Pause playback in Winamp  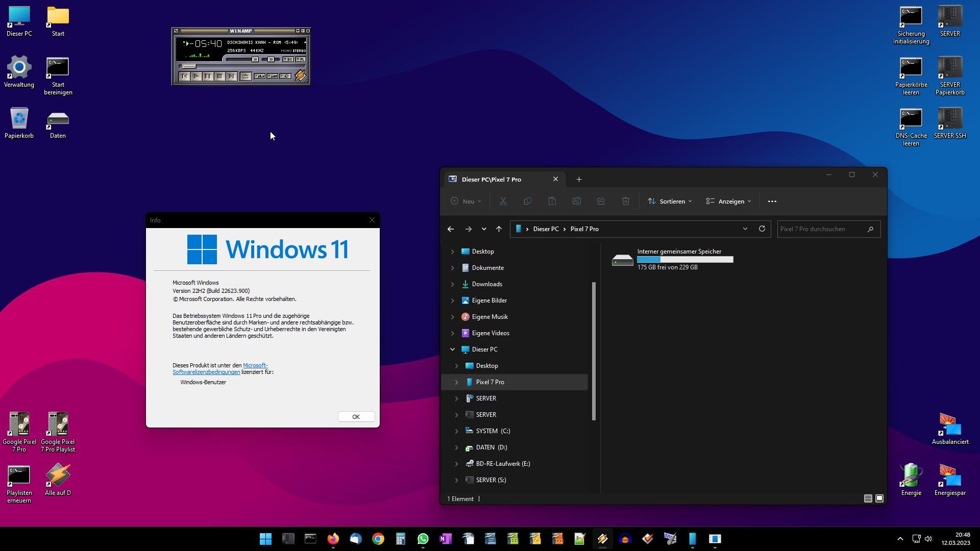pyautogui.click(x=208, y=77)
